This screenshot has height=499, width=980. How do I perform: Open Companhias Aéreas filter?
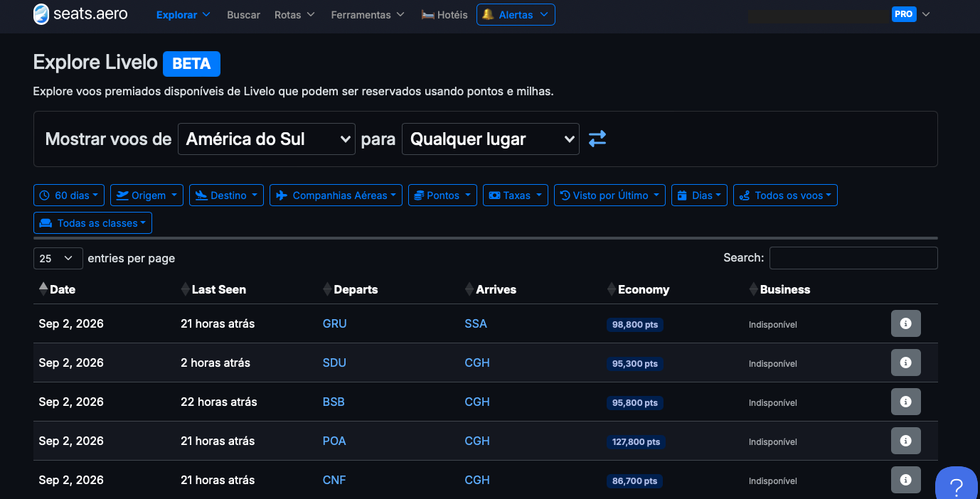(x=336, y=195)
